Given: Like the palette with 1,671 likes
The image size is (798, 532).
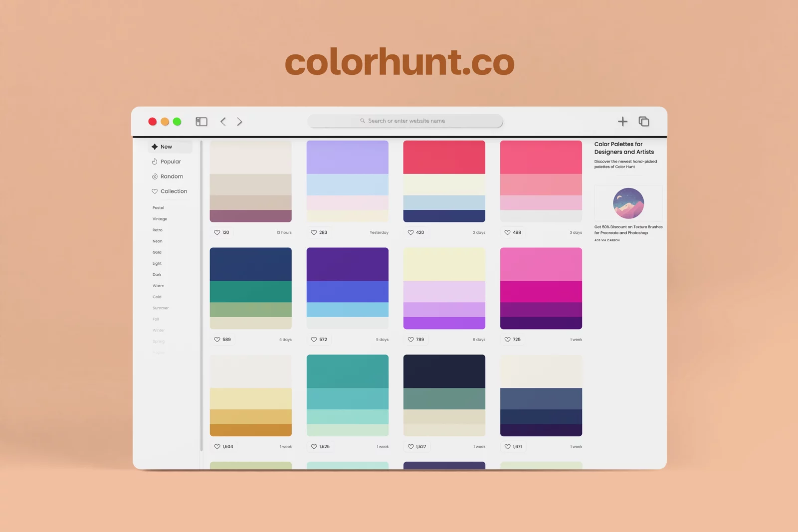Looking at the screenshot, I should 513,447.
